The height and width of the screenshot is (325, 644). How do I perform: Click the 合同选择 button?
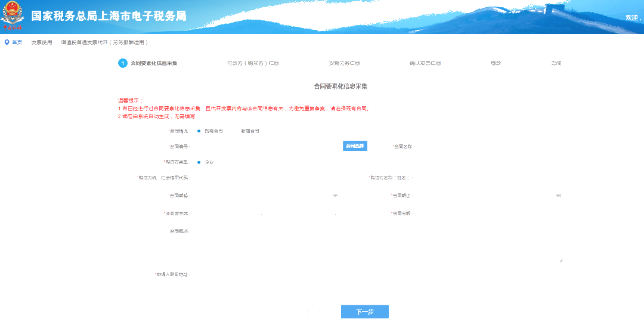(x=355, y=146)
